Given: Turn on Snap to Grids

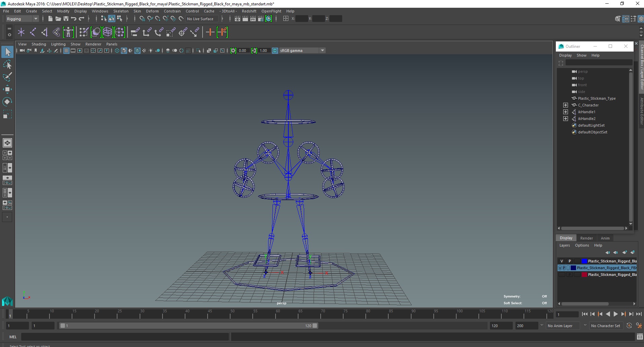Looking at the screenshot, I should 142,19.
